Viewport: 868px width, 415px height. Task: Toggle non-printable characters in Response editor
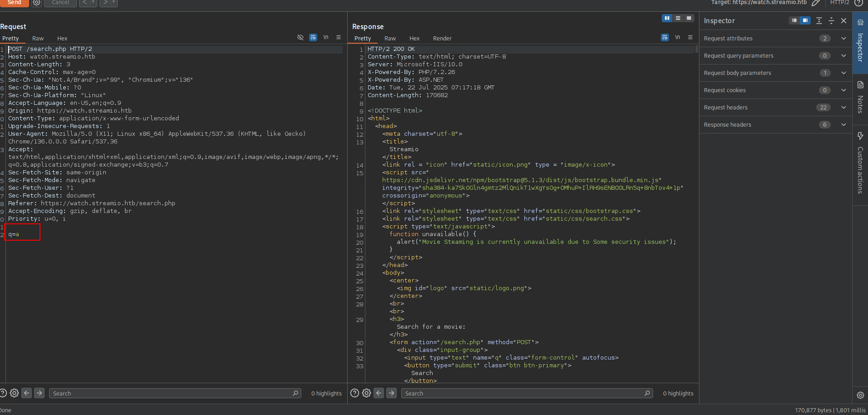click(x=678, y=37)
